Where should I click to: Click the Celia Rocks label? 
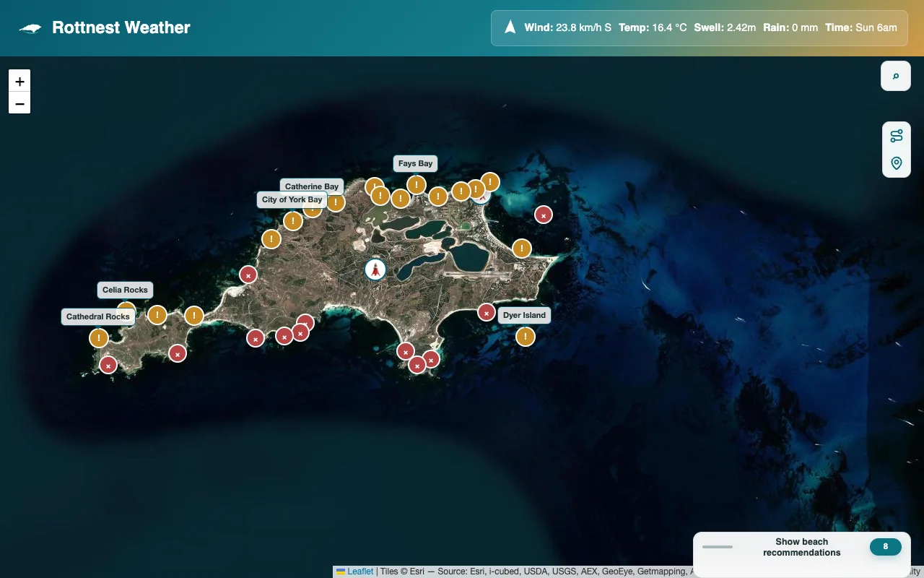[125, 290]
